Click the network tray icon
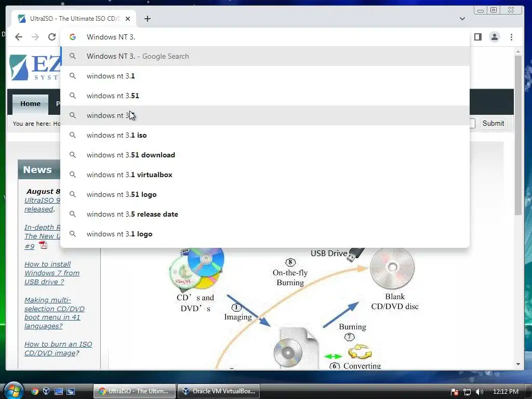The height and width of the screenshot is (399, 532). point(467,392)
